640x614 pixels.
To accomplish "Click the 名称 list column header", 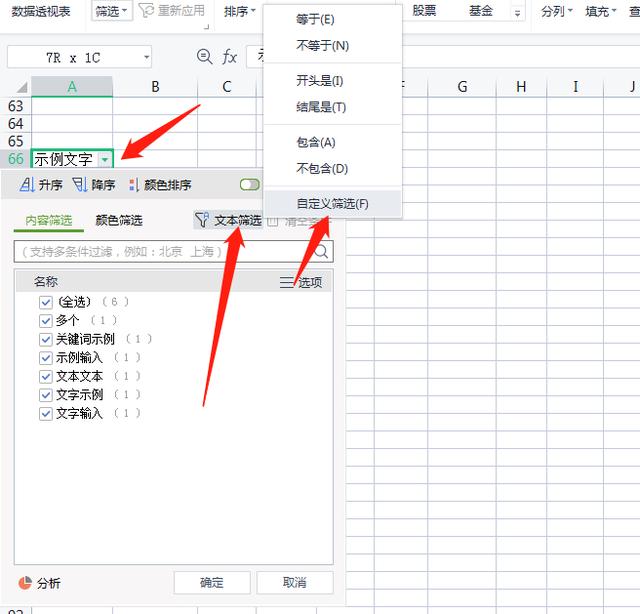I will [46, 281].
